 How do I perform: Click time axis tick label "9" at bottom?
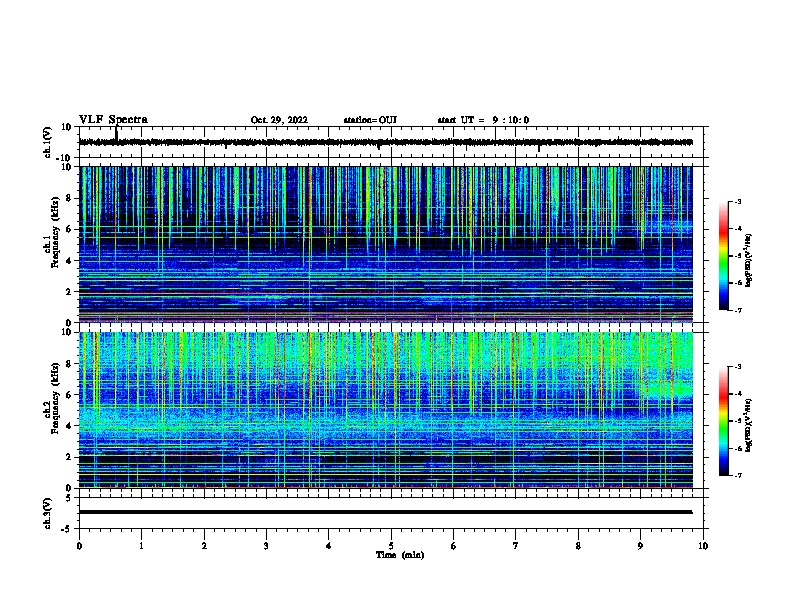(x=640, y=546)
